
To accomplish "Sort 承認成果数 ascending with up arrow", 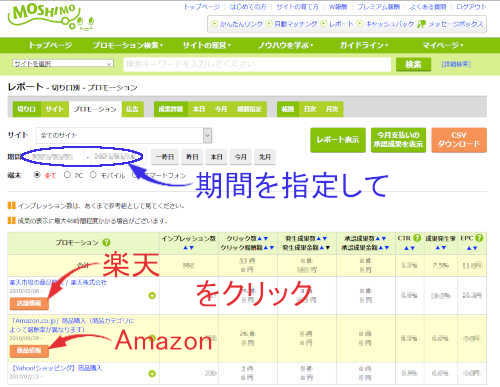I will click(378, 238).
